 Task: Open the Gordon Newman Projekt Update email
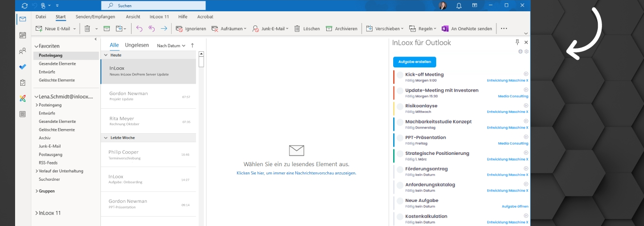(149, 96)
